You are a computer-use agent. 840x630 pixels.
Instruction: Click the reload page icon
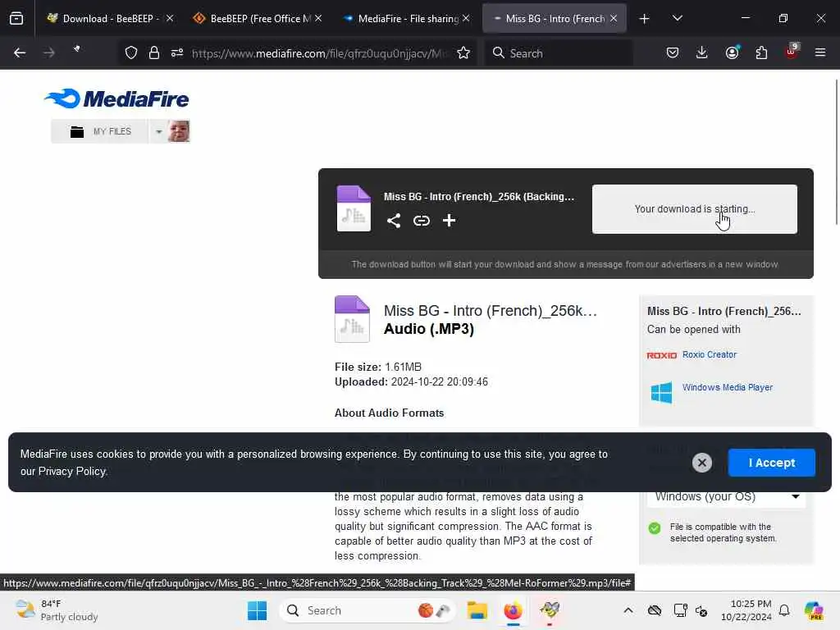76,50
